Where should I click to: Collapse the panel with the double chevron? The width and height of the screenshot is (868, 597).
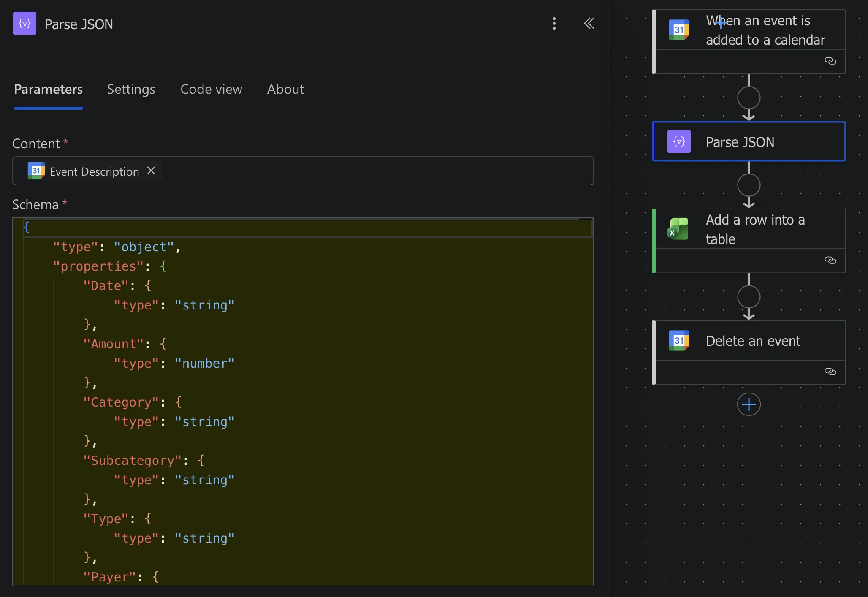[x=589, y=24]
